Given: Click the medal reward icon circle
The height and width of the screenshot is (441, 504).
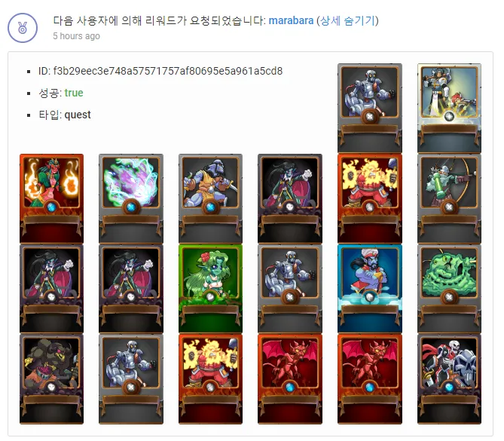Looking at the screenshot, I should [23, 28].
